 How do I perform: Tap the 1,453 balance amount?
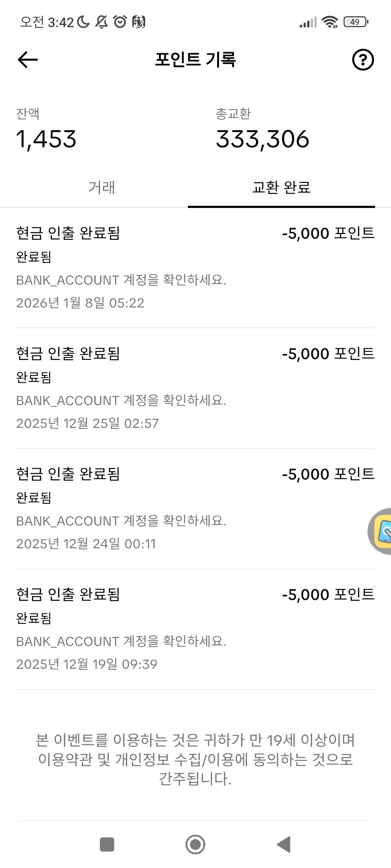click(46, 139)
